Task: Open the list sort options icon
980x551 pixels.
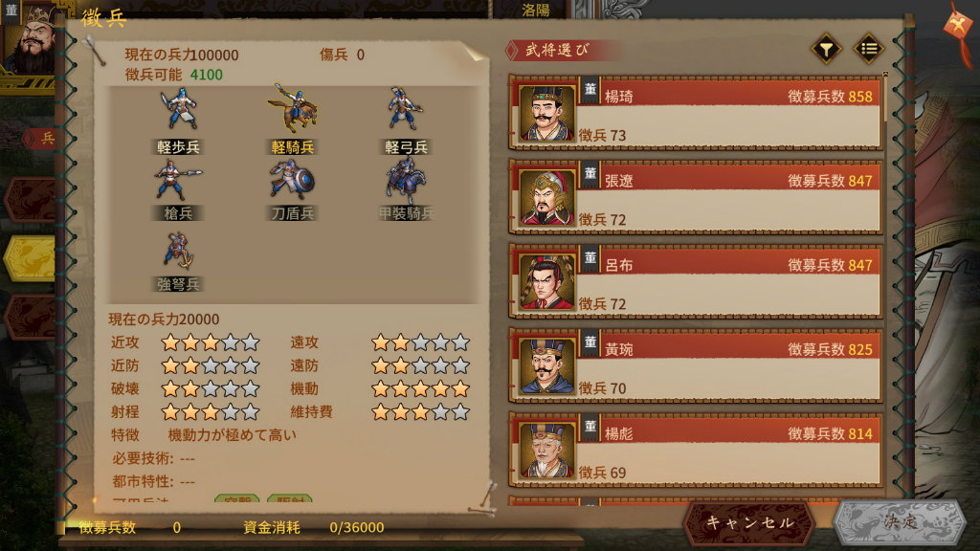Action: [869, 49]
